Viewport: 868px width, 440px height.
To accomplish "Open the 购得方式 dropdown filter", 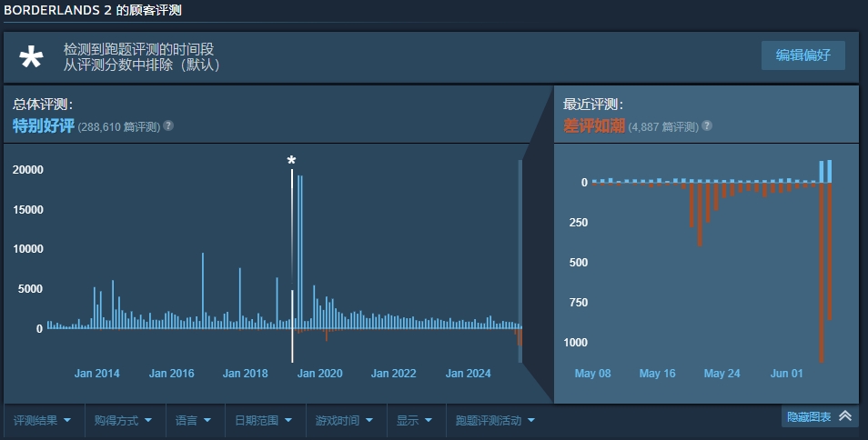I will coord(124,421).
